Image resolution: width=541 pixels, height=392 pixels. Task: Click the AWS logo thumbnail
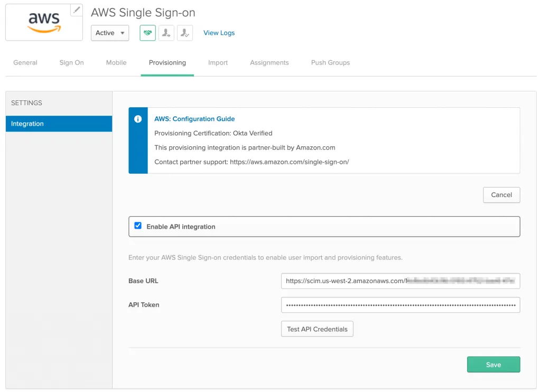pos(44,22)
